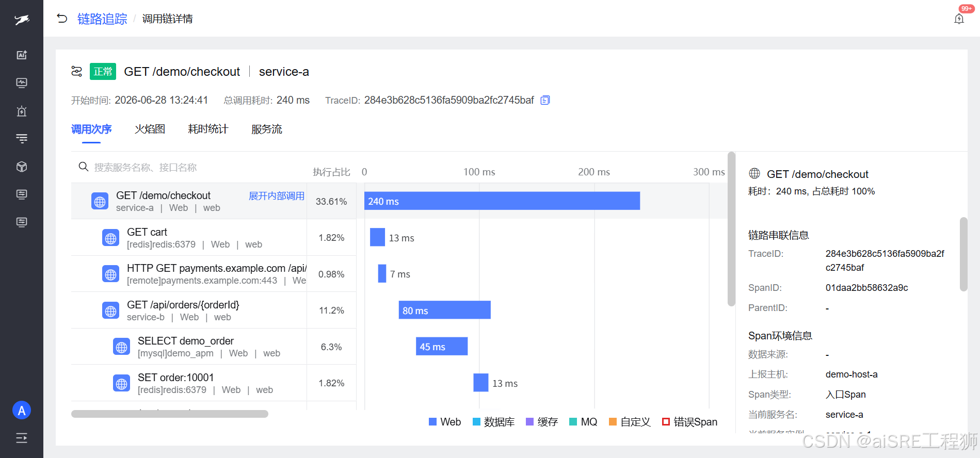
Task: Click the horizontal scrollbar under the span list
Action: point(170,414)
